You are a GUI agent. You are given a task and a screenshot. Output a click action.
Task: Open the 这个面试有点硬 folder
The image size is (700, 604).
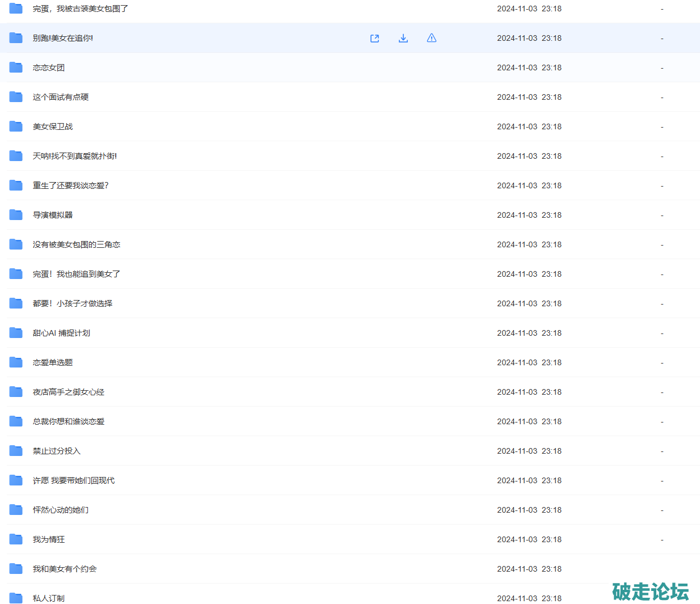(x=61, y=97)
